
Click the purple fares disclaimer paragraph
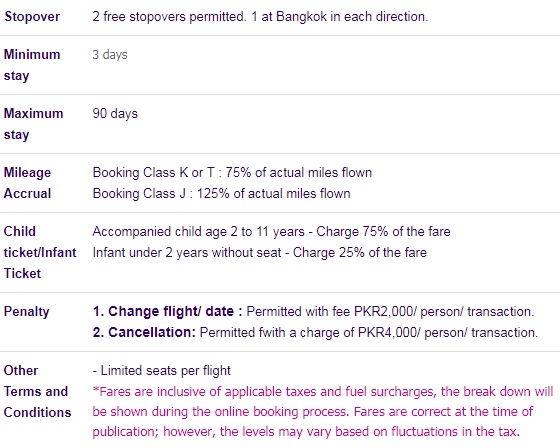point(323,412)
